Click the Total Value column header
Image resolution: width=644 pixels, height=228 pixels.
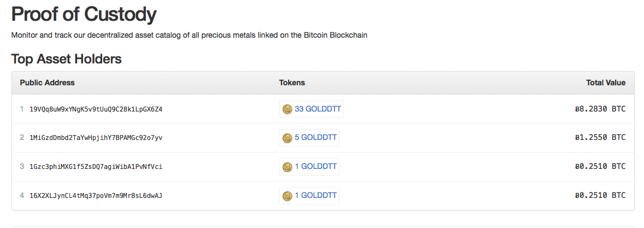(x=606, y=83)
